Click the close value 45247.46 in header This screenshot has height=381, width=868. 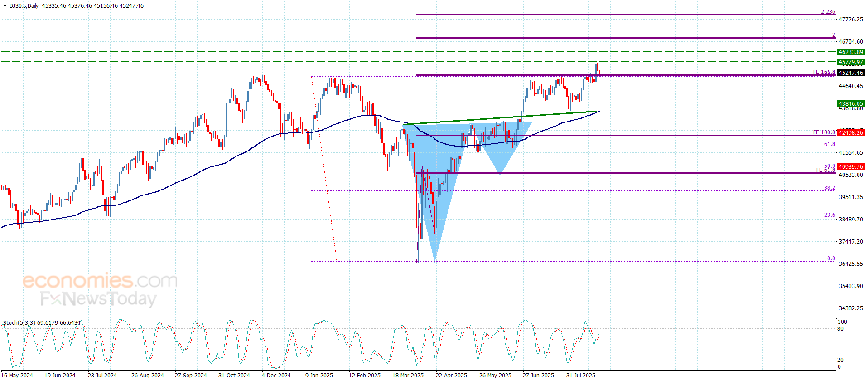(x=131, y=6)
